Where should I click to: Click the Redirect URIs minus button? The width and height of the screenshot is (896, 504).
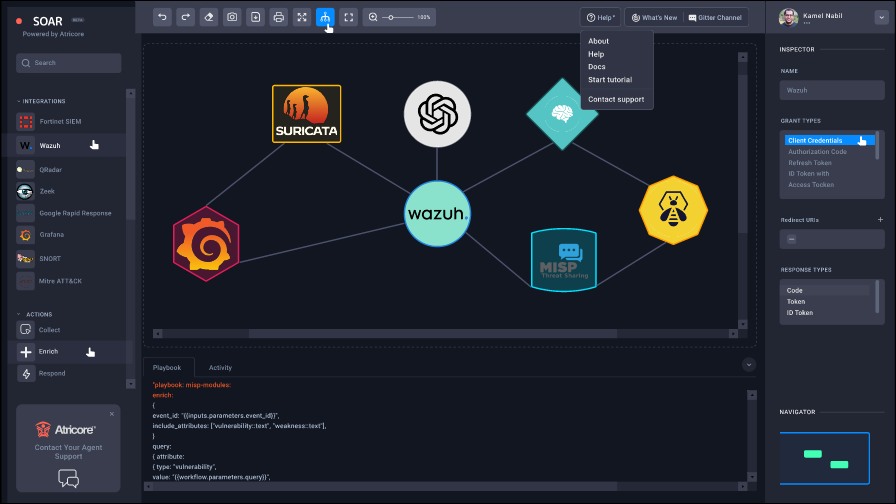coord(791,239)
